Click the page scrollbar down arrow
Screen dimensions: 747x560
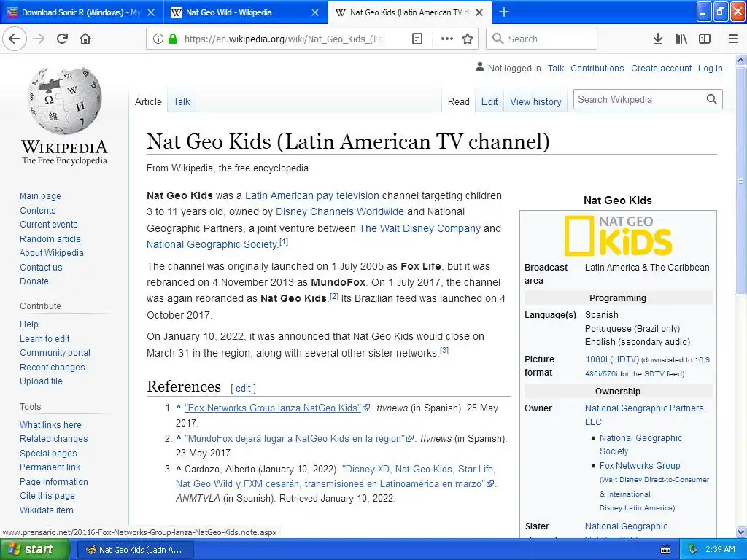[741, 532]
